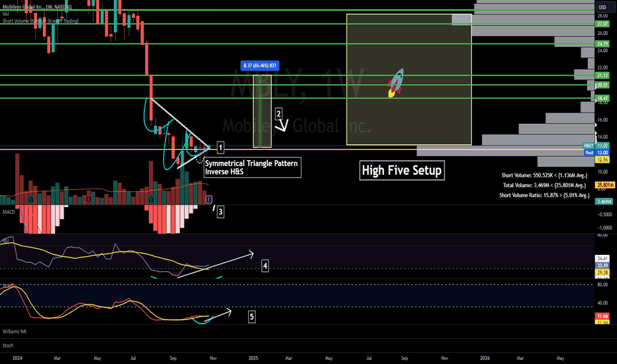
Task: Click the blue 8.37 (65.46%) measure label
Action: tap(260, 66)
